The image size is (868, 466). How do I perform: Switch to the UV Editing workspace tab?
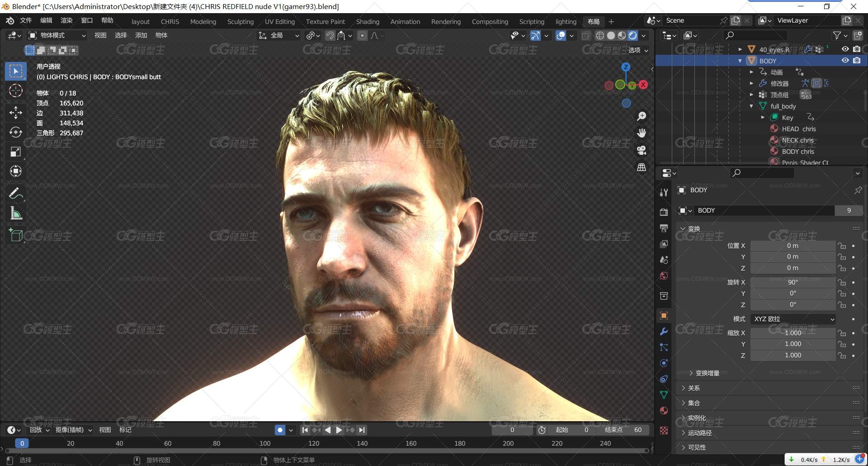(x=280, y=22)
